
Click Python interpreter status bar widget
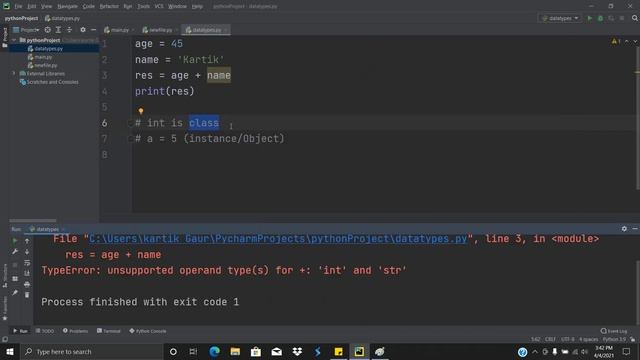pos(614,340)
